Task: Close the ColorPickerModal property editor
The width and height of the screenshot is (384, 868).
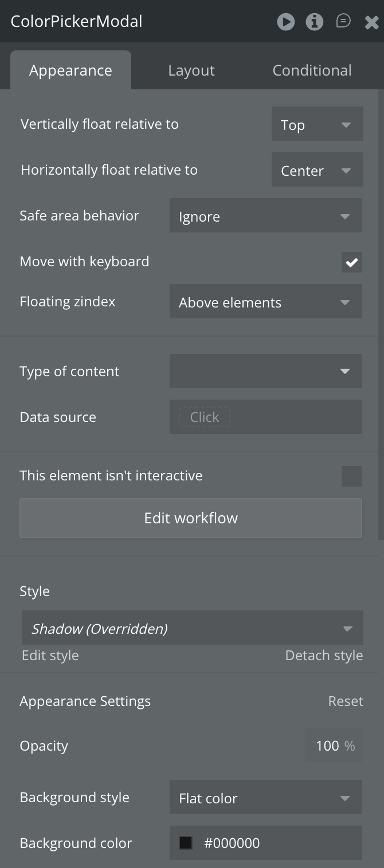Action: point(371,22)
